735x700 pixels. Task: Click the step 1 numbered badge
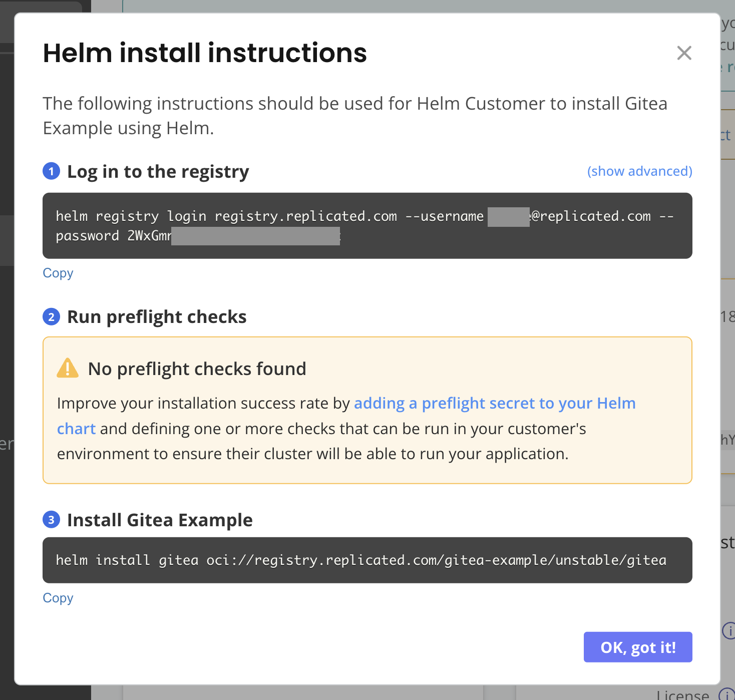[51, 171]
